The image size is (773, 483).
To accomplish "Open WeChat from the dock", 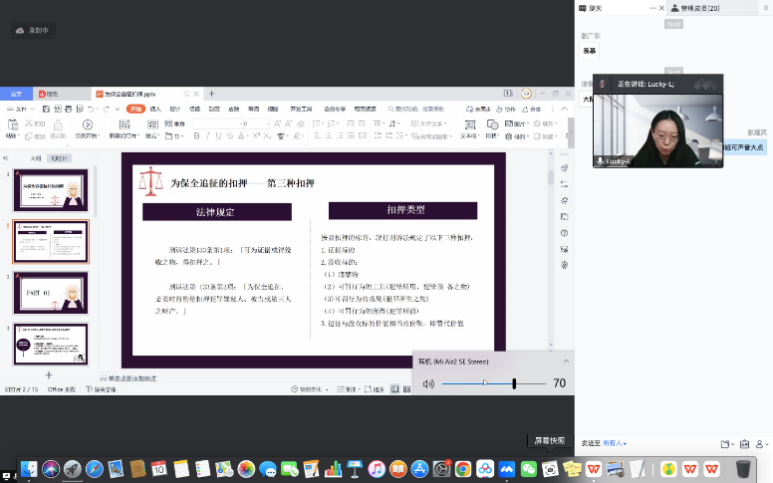I will [528, 468].
